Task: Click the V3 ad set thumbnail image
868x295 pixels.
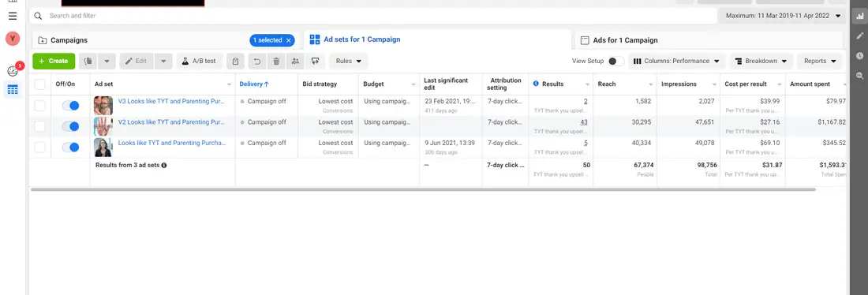Action: (x=103, y=105)
